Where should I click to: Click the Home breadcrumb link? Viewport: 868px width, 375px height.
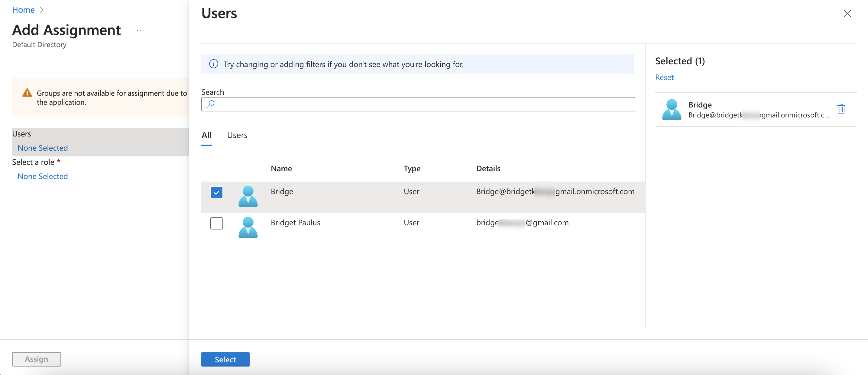(x=23, y=9)
